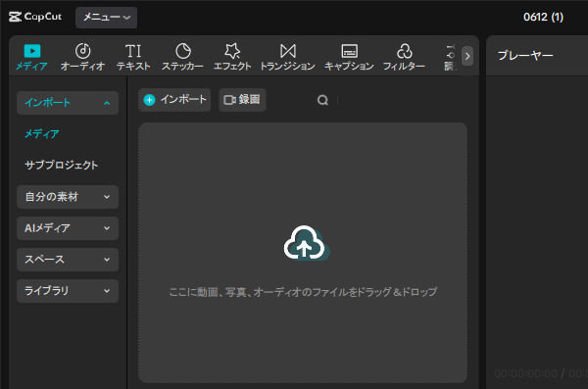
Task: Show more tabs with the right arrow
Action: tap(467, 56)
